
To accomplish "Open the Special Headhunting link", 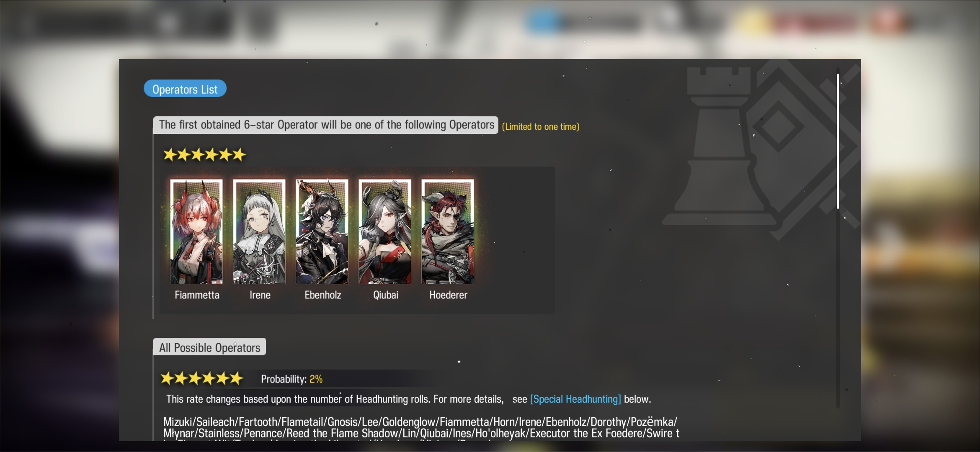I will point(575,399).
